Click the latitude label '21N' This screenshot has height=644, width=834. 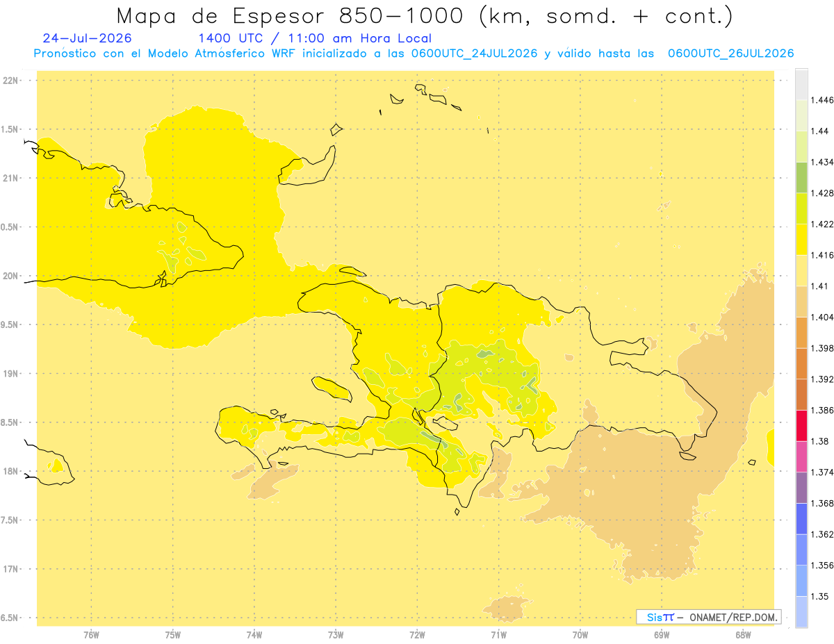[10, 179]
